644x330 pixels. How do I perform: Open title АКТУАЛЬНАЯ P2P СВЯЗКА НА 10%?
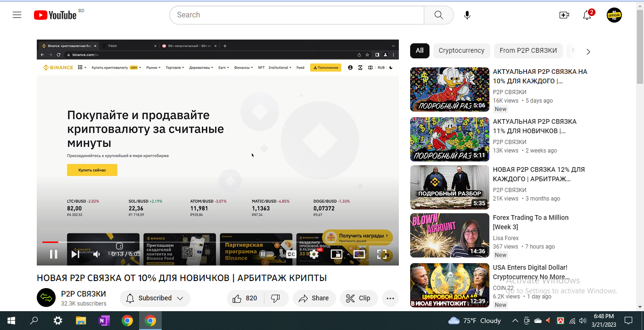click(540, 76)
